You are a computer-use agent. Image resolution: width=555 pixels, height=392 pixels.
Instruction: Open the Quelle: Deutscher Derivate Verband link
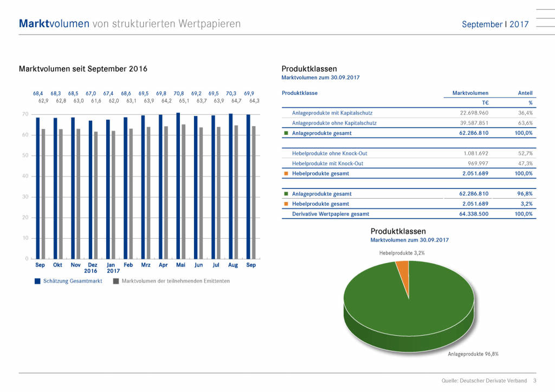pyautogui.click(x=484, y=380)
